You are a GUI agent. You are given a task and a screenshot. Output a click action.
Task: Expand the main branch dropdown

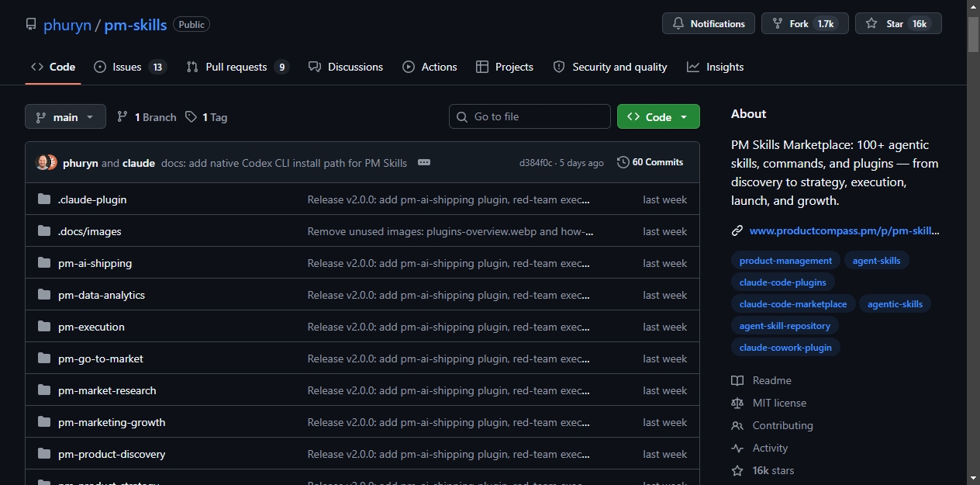click(65, 116)
